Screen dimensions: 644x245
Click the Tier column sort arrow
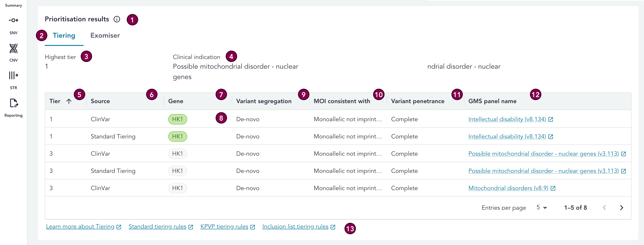pos(69,101)
